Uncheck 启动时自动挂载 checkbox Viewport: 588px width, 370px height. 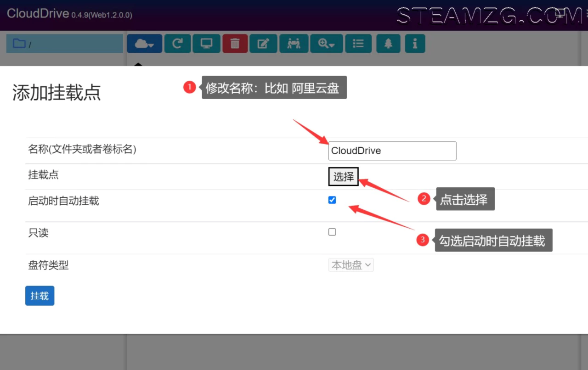click(332, 200)
